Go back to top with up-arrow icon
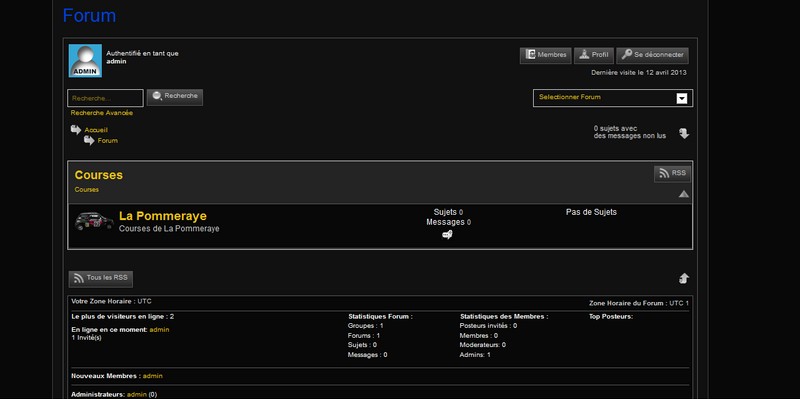 (x=684, y=279)
